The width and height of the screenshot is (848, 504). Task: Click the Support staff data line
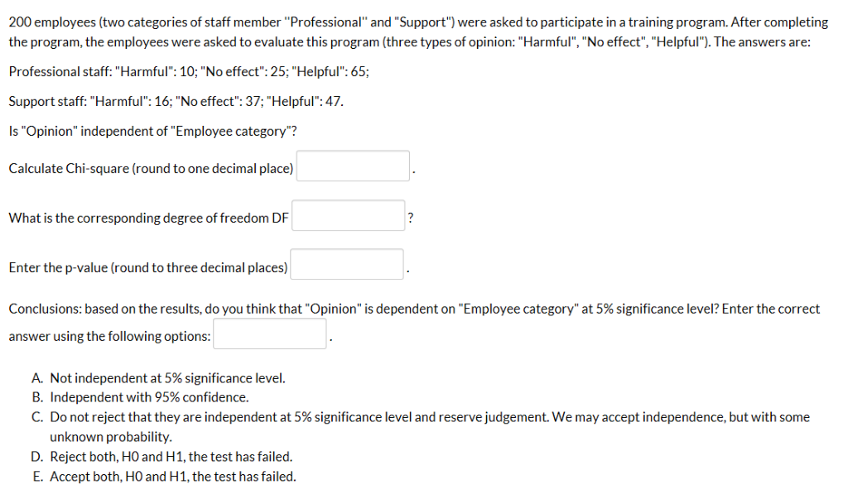tap(176, 101)
